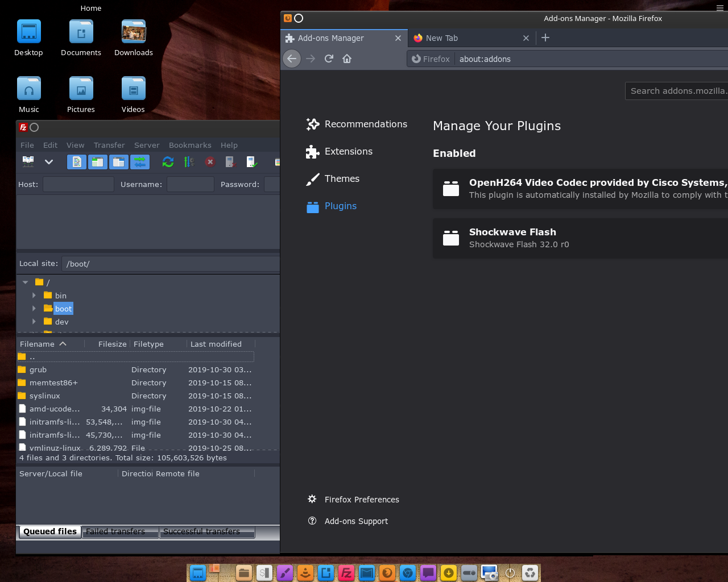Open the Shockwave Flash plugin entry
728x582 pixels.
[x=580, y=238]
